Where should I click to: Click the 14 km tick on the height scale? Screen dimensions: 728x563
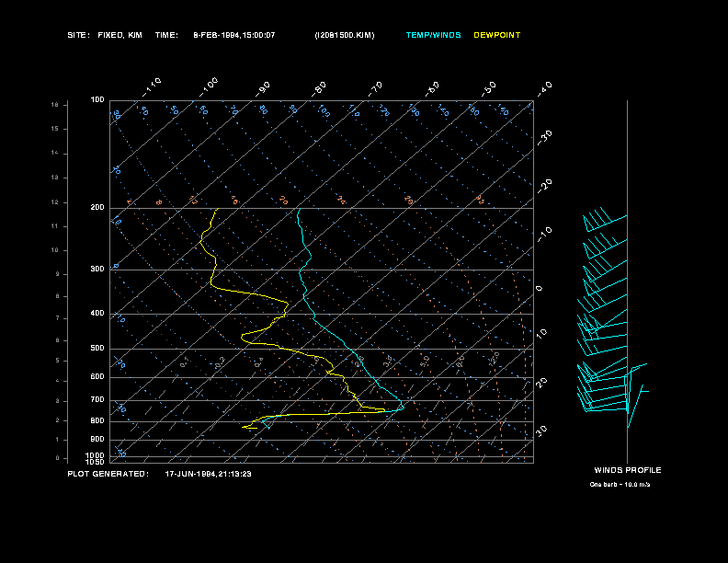(55, 153)
